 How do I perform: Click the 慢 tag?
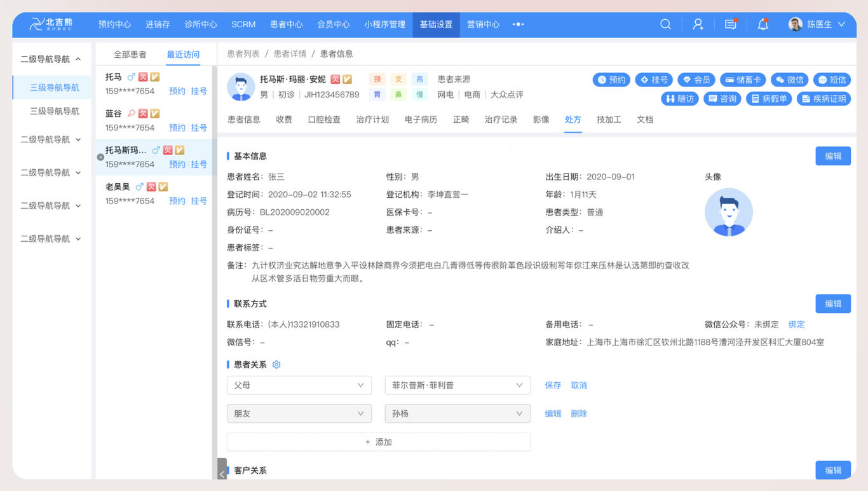pos(419,95)
